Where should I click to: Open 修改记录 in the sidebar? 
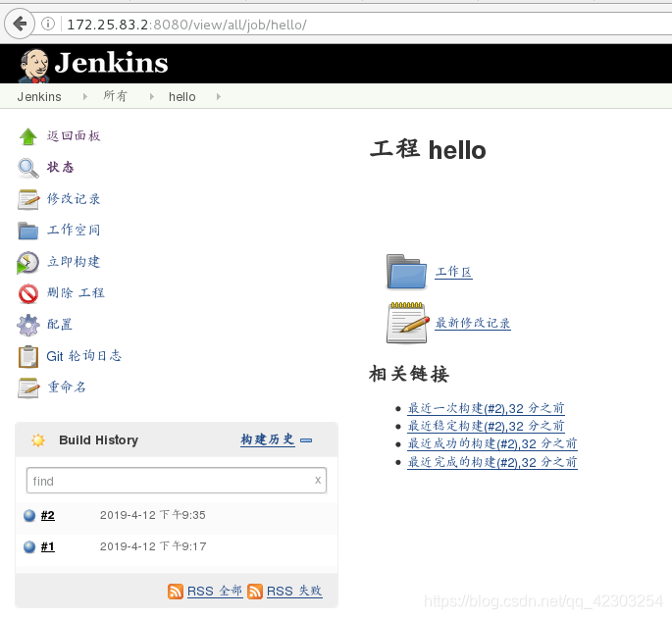74,199
